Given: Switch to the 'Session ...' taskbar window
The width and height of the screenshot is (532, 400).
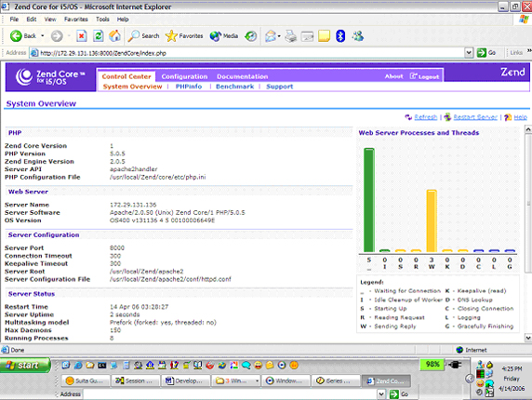Looking at the screenshot, I should click(x=135, y=381).
